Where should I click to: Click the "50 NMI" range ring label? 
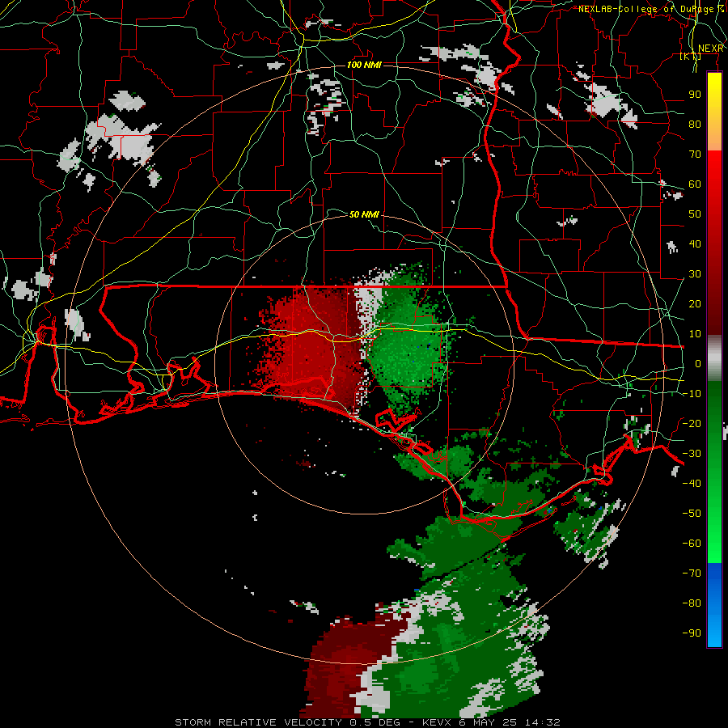click(364, 214)
